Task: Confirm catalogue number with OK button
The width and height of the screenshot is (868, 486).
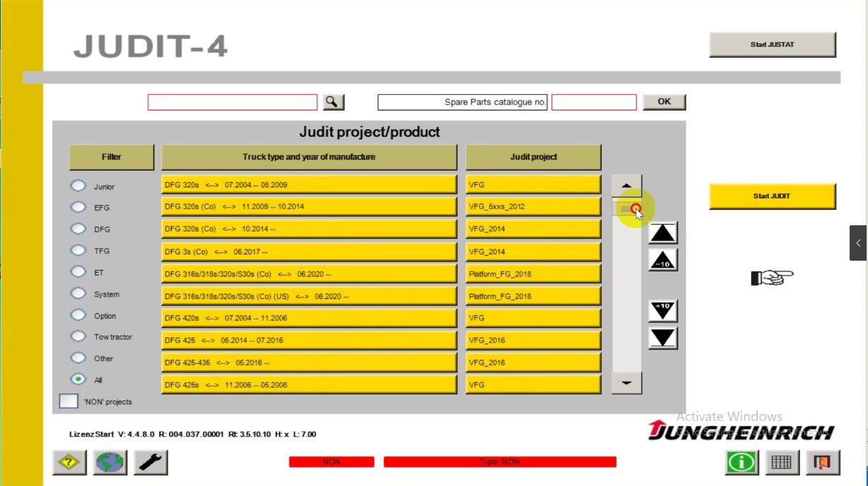Action: [664, 102]
